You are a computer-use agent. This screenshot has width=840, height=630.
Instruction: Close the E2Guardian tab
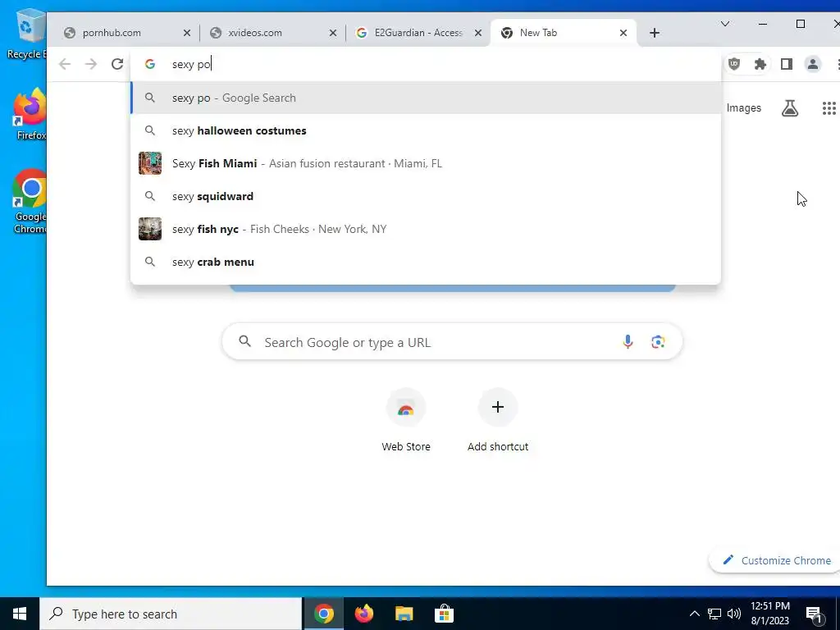[478, 33]
